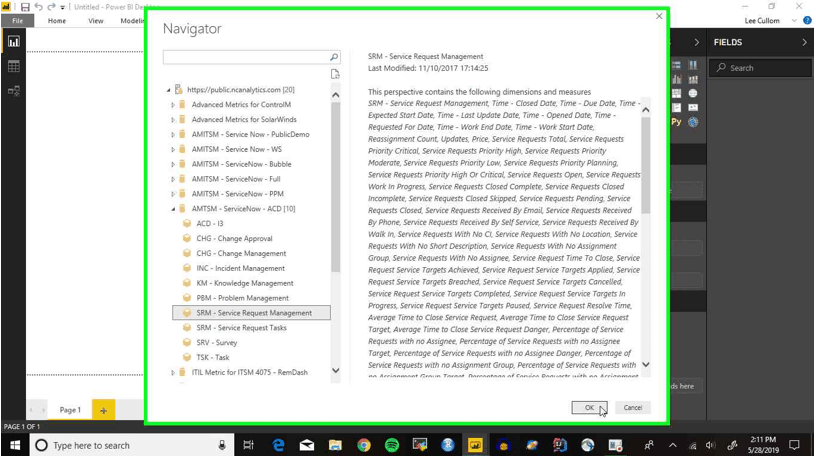This screenshot has width=816, height=457.
Task: Click the Navigator tree vertical scrollbar
Action: [x=336, y=187]
